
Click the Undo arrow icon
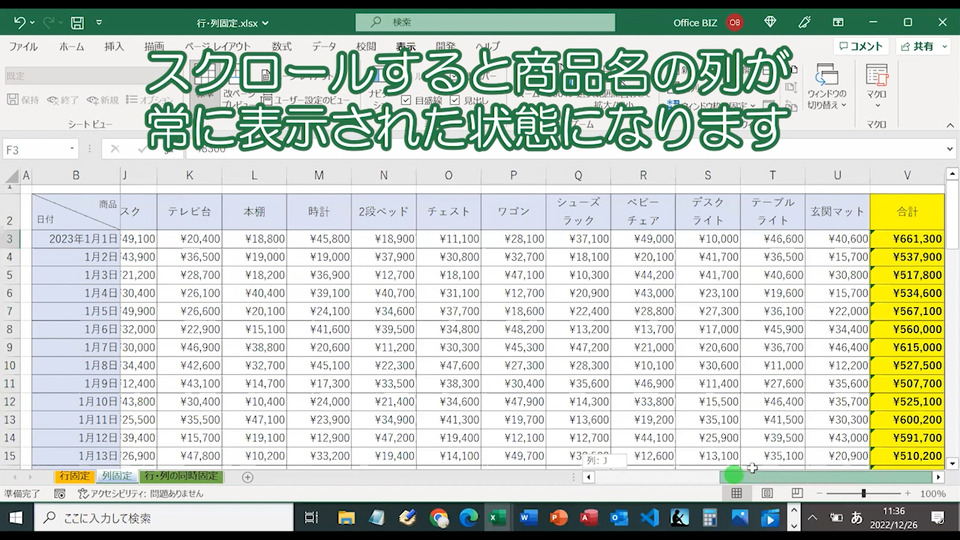[19, 23]
